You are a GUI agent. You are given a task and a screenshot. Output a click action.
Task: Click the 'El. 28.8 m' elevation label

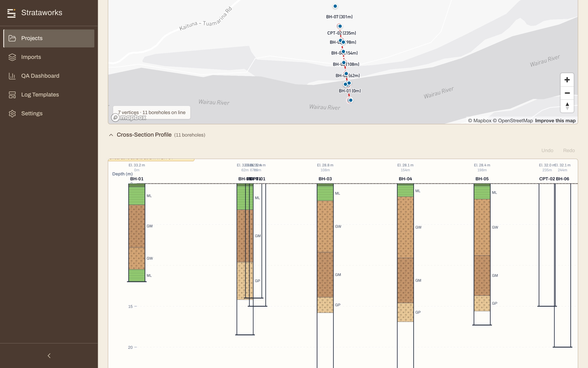(325, 165)
